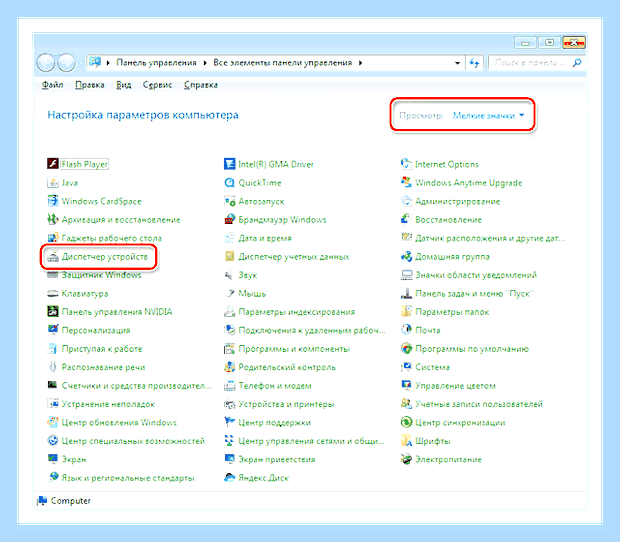Click the Back navigation button
The height and width of the screenshot is (542, 620).
tap(45, 62)
